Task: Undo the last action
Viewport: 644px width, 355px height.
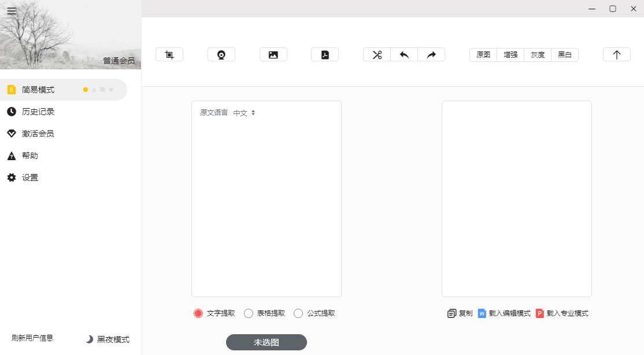Action: coord(404,54)
